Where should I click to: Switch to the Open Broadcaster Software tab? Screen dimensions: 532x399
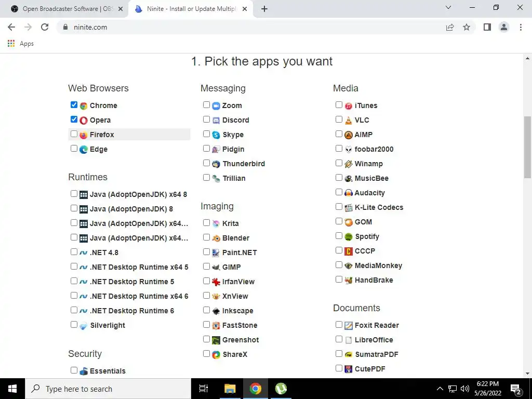pyautogui.click(x=64, y=9)
